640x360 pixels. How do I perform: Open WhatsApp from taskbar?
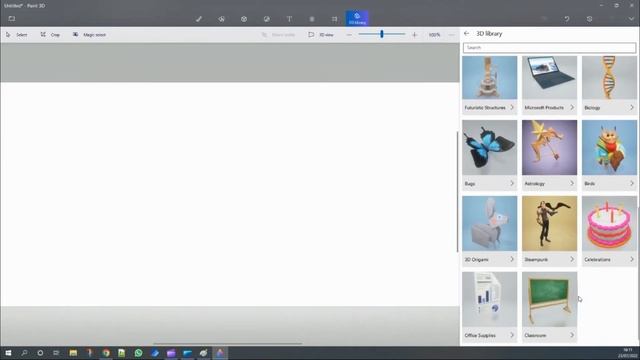point(138,353)
